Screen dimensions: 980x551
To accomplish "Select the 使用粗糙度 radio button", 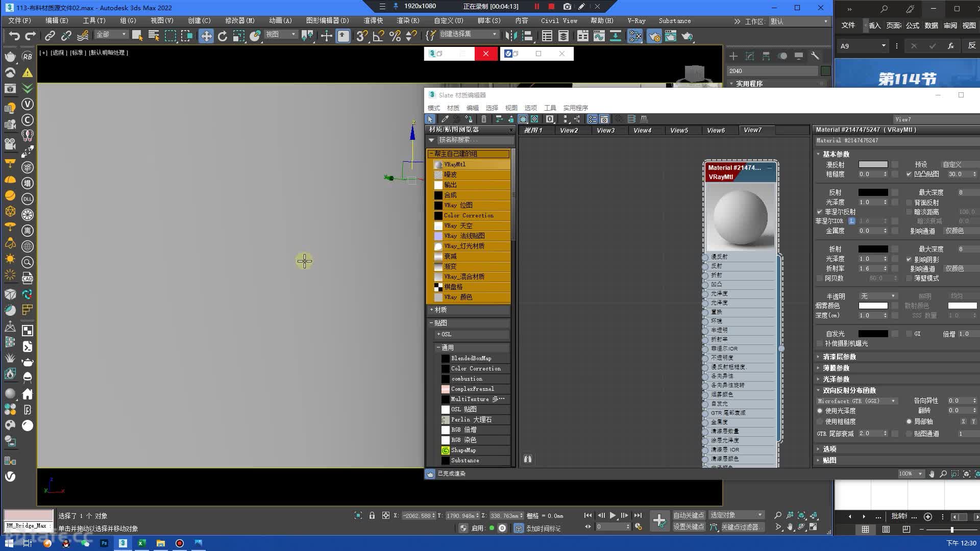I will click(820, 422).
